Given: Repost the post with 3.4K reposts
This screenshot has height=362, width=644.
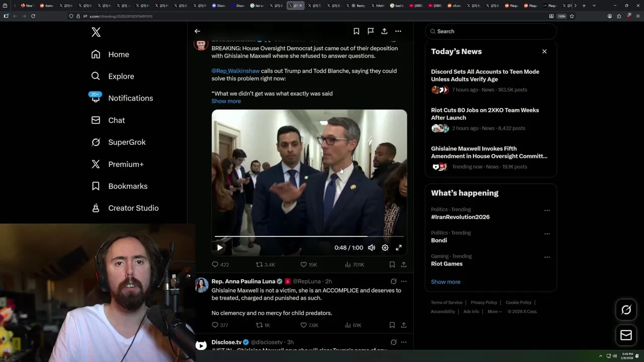Looking at the screenshot, I should click(x=265, y=264).
